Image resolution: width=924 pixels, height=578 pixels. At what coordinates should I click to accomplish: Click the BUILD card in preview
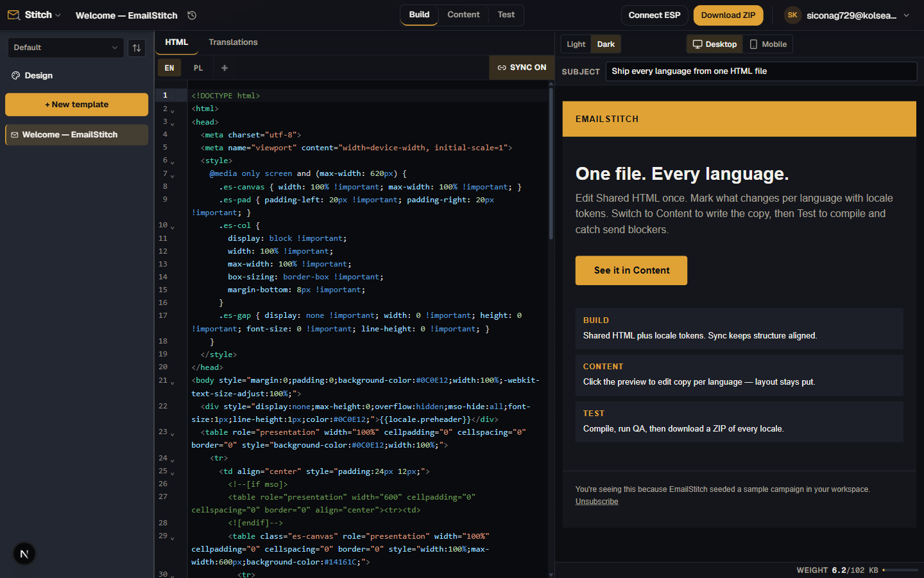(x=739, y=329)
